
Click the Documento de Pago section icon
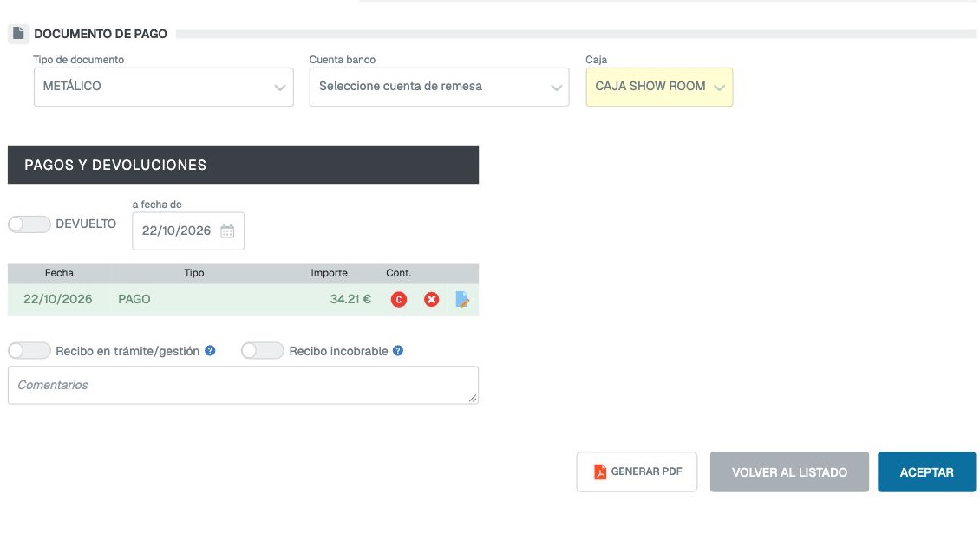[19, 34]
